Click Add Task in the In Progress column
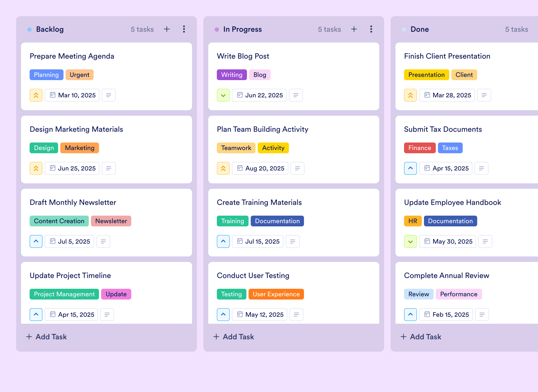The image size is (538, 392). 233,337
